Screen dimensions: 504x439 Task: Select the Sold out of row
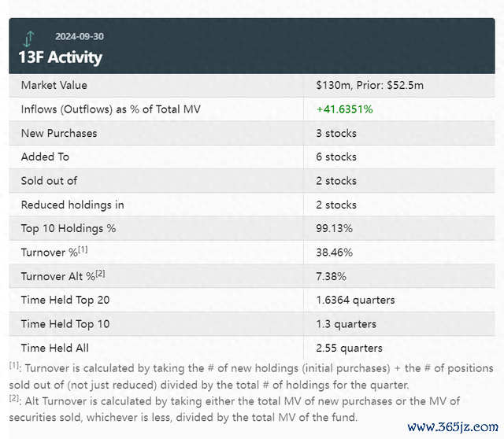252,181
